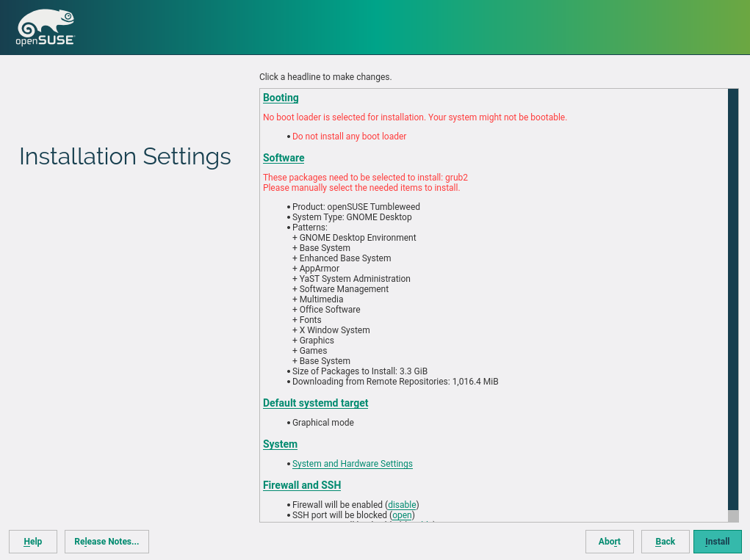Click the 'Do not install any boot loader' text

click(349, 137)
